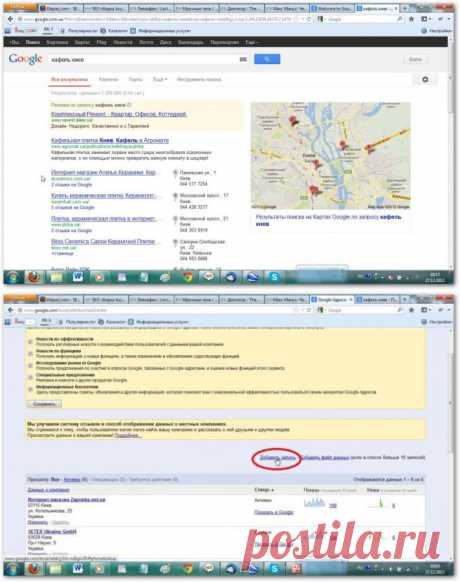This screenshot has height=582, width=460.
Task: Open 'Подробнее' link in yellow notice
Action: pyautogui.click(x=127, y=435)
